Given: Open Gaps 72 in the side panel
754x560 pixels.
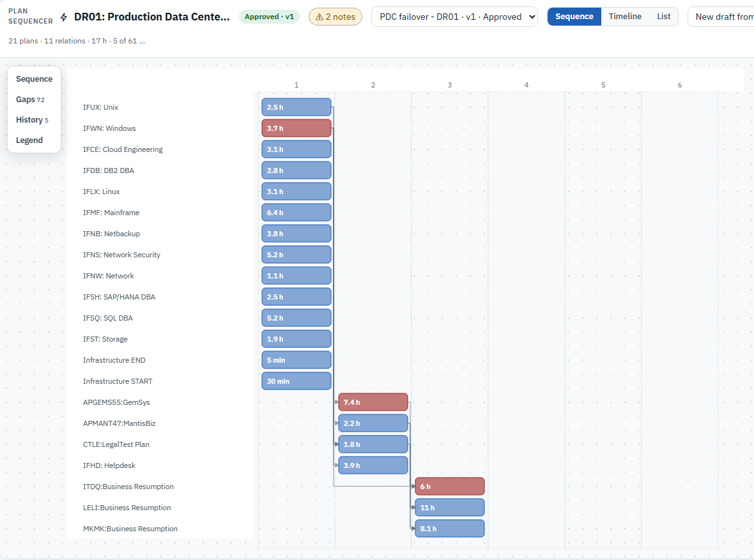Looking at the screenshot, I should pyautogui.click(x=30, y=100).
